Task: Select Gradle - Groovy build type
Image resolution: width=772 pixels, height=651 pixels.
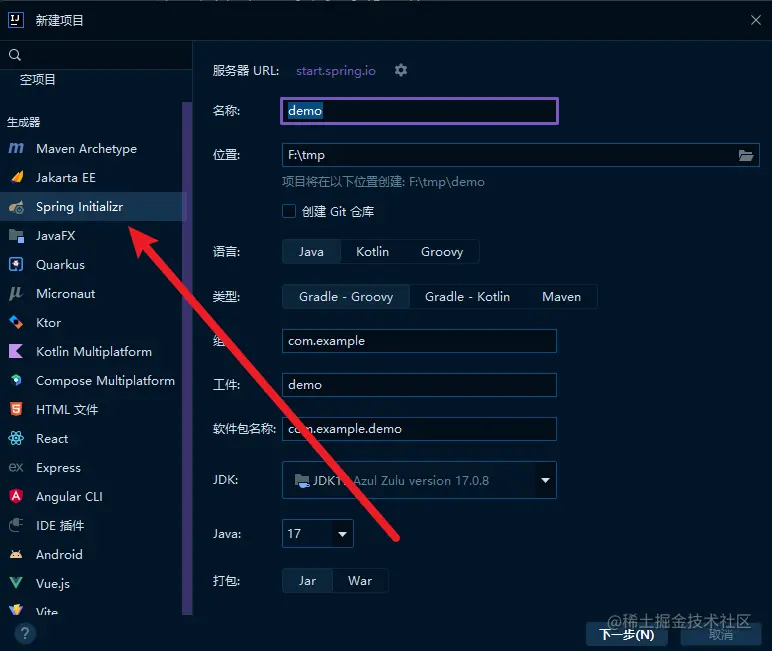Action: 346,296
